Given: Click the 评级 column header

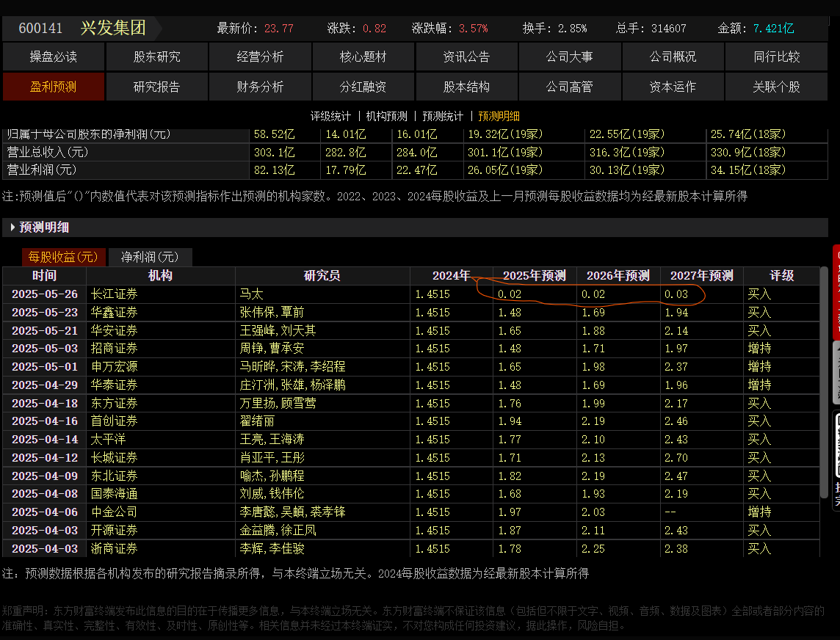Looking at the screenshot, I should 781,276.
